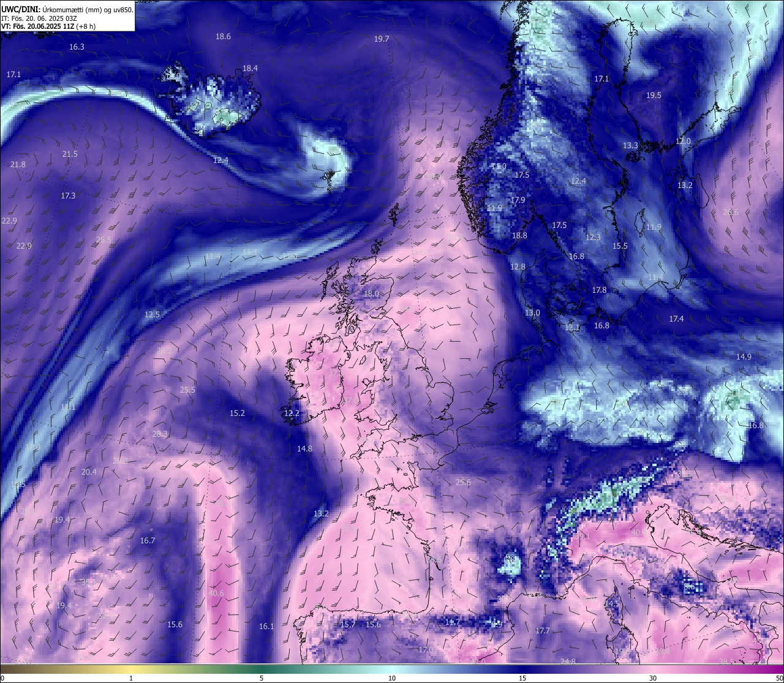Click the 16.1 value label
This screenshot has height=683, width=784.
tap(266, 627)
